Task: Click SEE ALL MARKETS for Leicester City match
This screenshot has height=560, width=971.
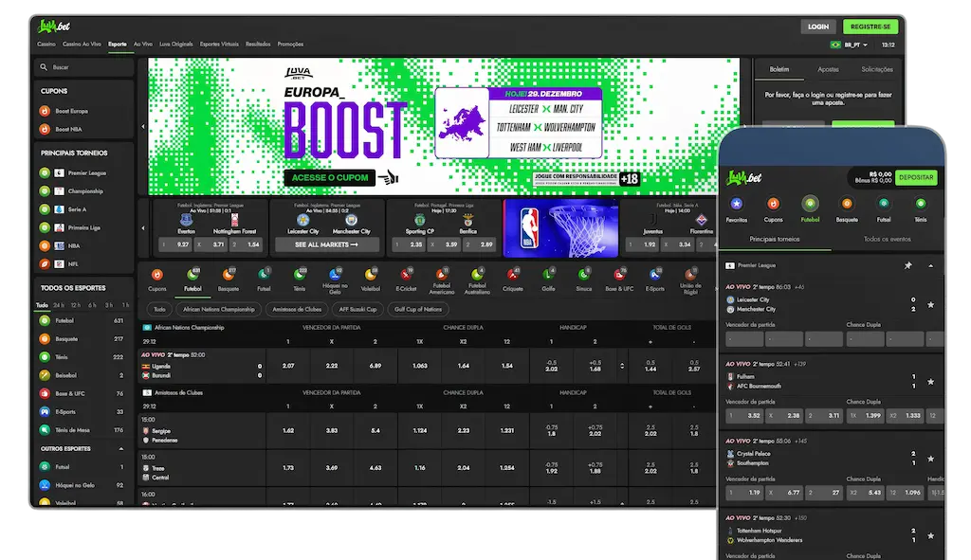Action: pos(327,245)
